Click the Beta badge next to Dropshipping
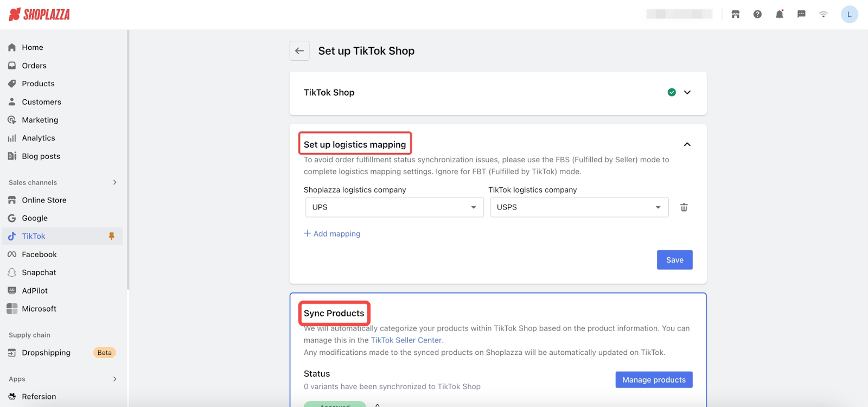Screen dimensions: 868x407 click(104, 353)
